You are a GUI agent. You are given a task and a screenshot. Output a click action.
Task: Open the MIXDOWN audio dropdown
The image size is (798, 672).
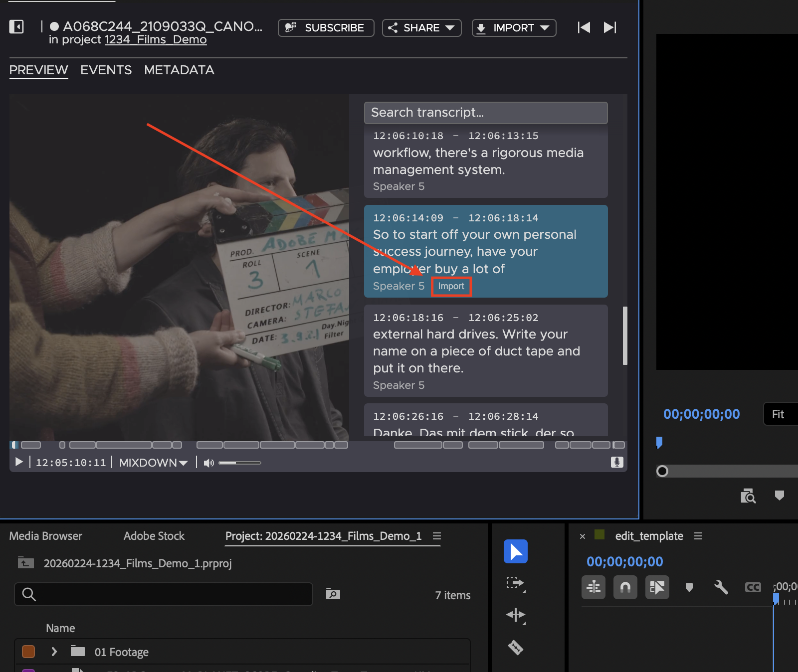(x=153, y=463)
